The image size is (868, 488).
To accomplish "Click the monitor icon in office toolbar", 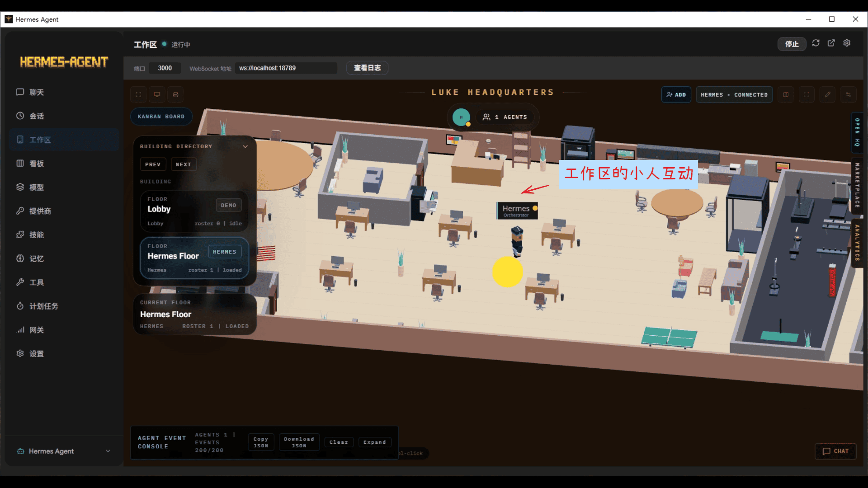I will 157,94.
